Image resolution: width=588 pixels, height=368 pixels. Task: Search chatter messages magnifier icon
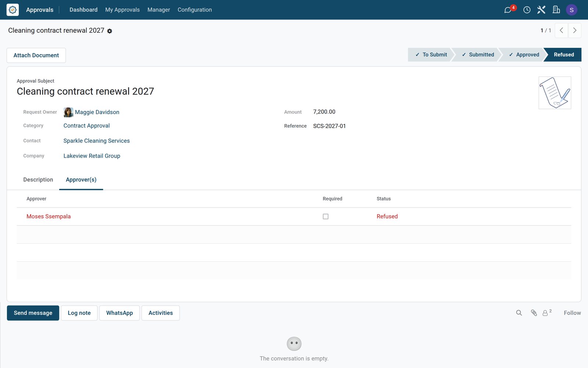coord(519,313)
